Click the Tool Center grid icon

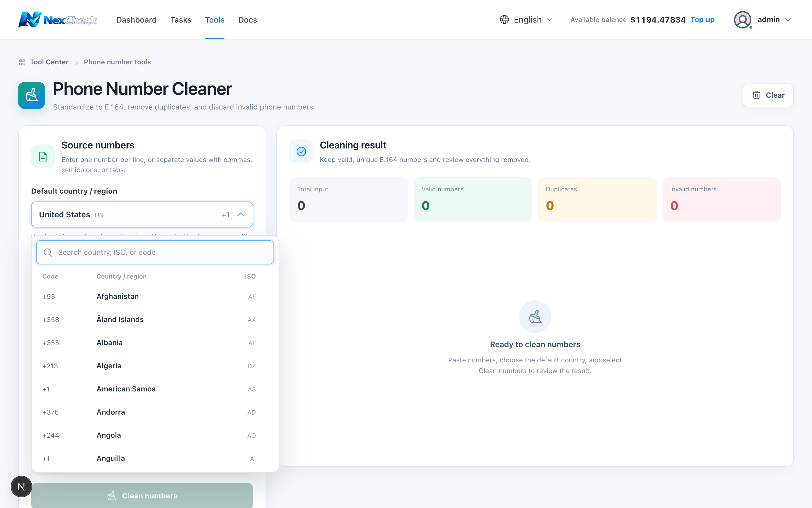coord(22,62)
